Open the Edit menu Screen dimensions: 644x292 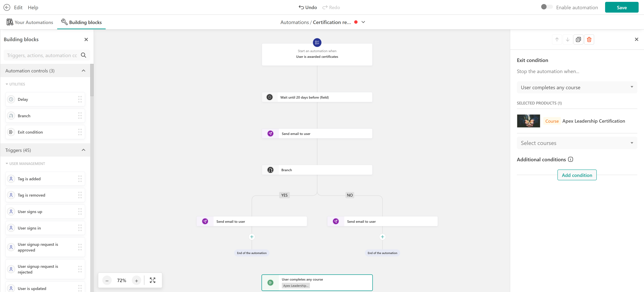pyautogui.click(x=18, y=7)
